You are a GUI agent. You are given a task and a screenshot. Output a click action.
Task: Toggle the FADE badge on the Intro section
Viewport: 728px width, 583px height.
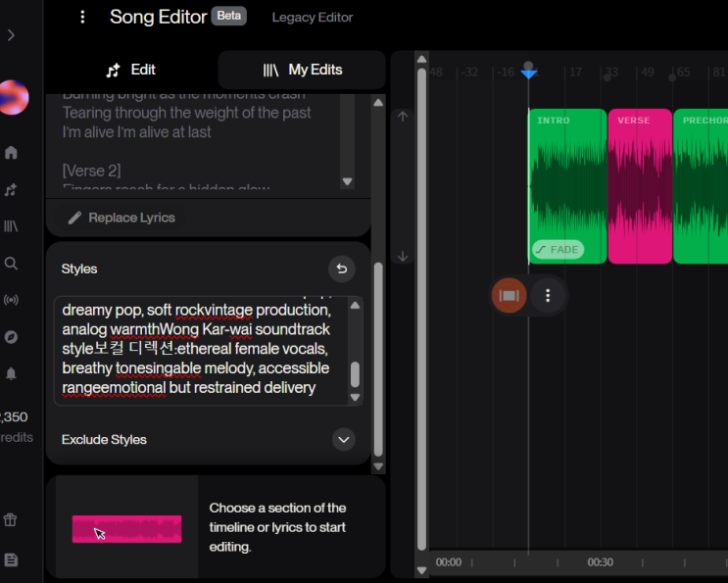click(557, 250)
